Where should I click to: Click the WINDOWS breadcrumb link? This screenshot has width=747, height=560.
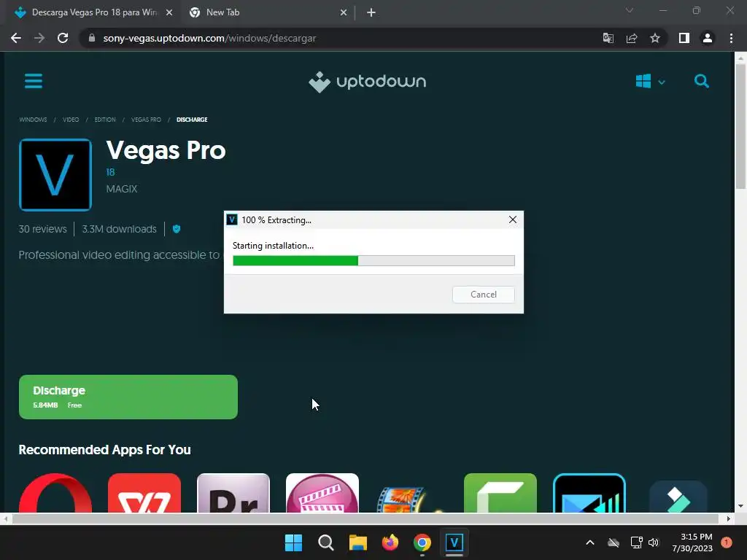pos(33,120)
